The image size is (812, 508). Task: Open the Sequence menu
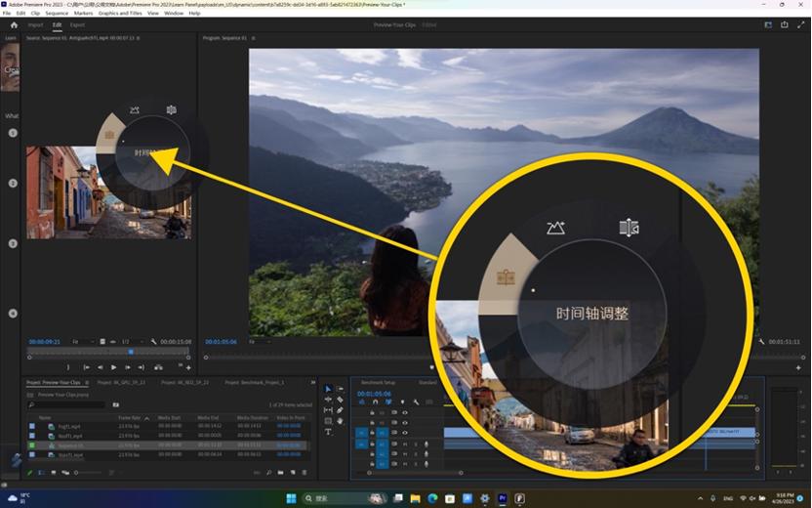pos(57,13)
